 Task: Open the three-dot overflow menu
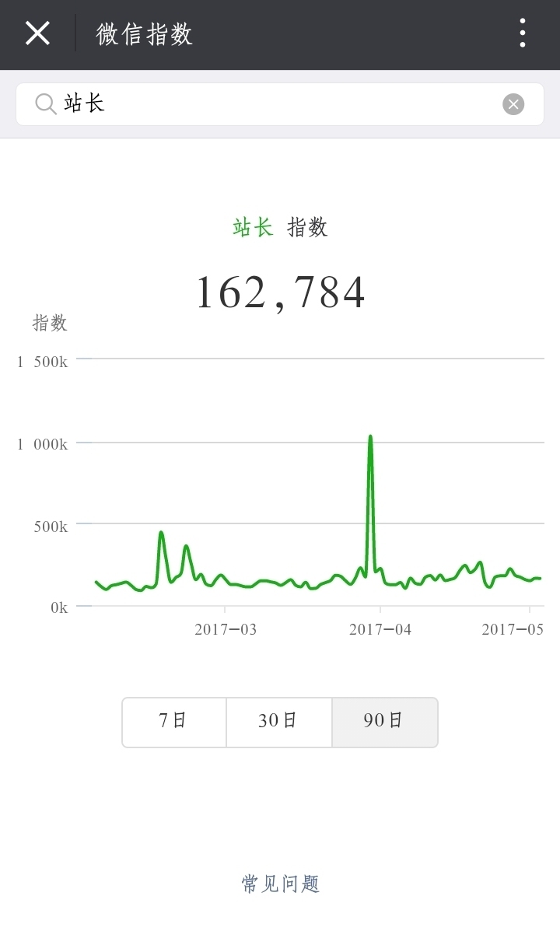pyautogui.click(x=523, y=33)
